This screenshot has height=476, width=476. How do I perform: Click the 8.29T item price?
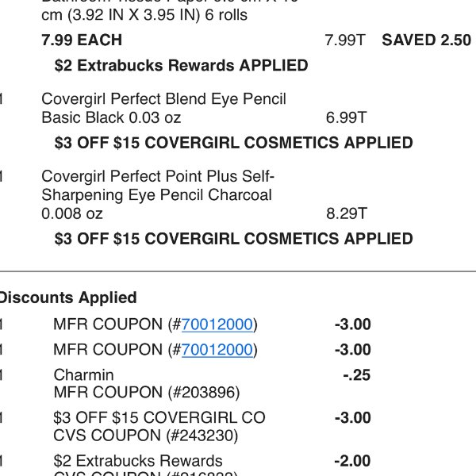[347, 213]
